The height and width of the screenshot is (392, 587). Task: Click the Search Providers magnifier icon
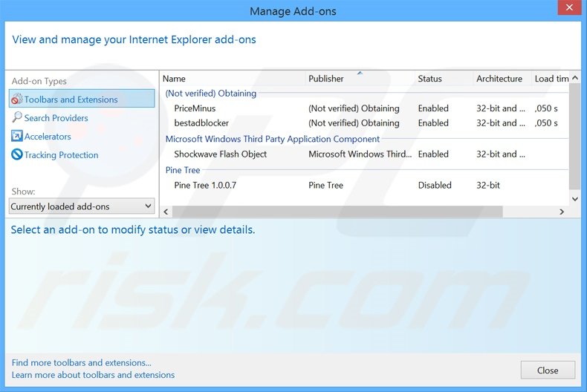[17, 117]
